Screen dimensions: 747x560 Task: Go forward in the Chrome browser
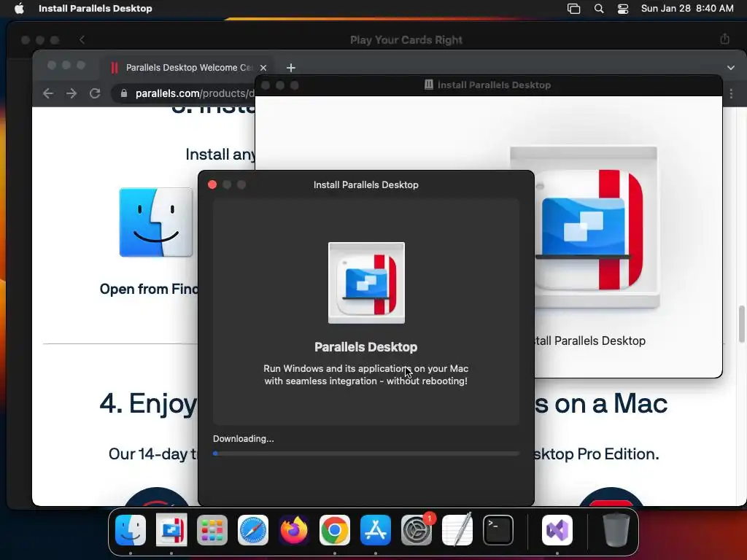click(71, 93)
